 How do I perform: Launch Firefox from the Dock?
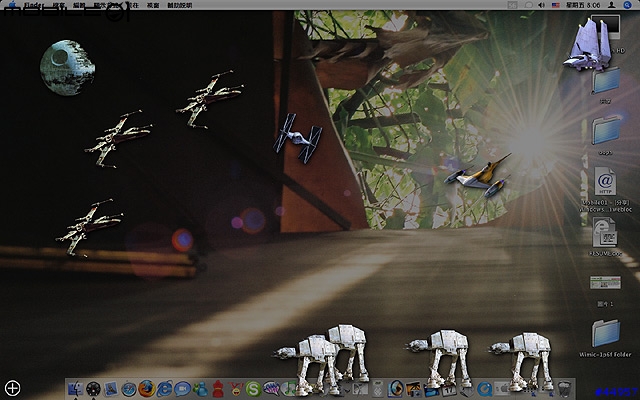click(147, 388)
